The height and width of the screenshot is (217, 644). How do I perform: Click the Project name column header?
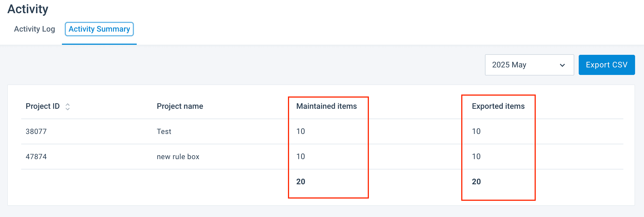point(180,106)
